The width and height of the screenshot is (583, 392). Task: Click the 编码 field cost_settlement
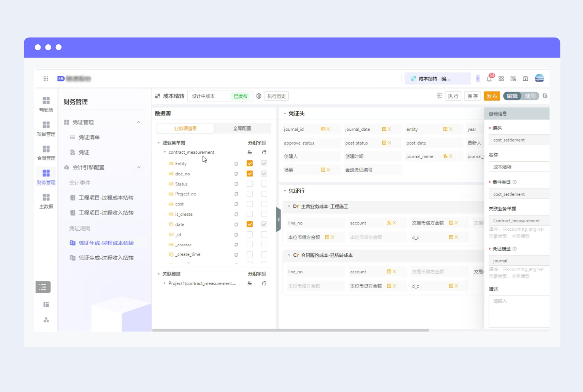tap(519, 140)
